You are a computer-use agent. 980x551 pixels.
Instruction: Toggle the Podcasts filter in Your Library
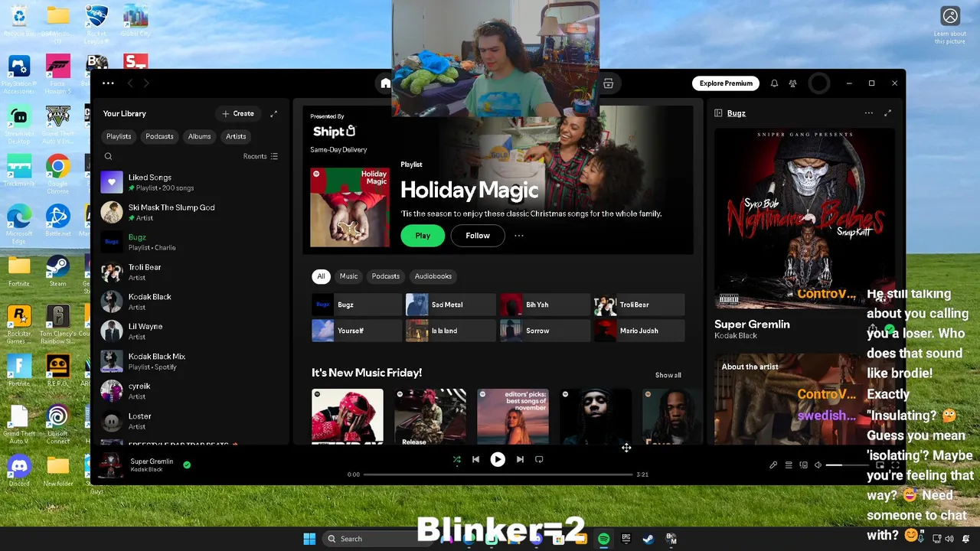click(x=159, y=136)
